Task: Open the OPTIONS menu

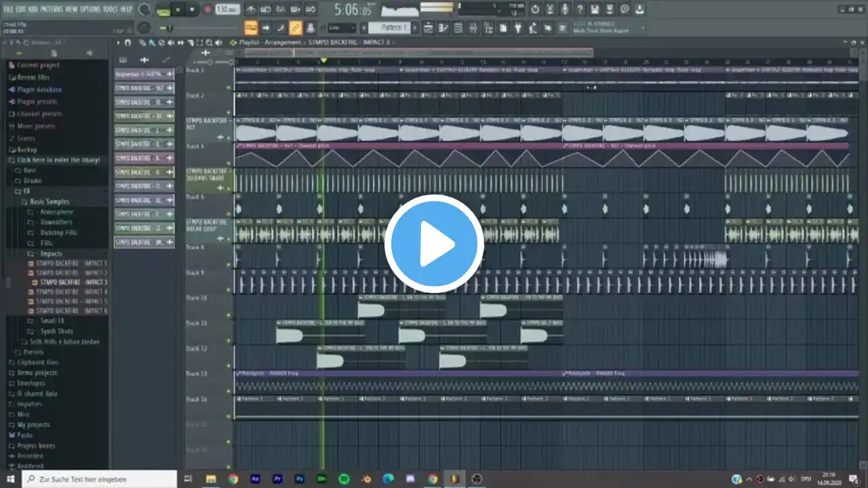Action: coord(91,9)
